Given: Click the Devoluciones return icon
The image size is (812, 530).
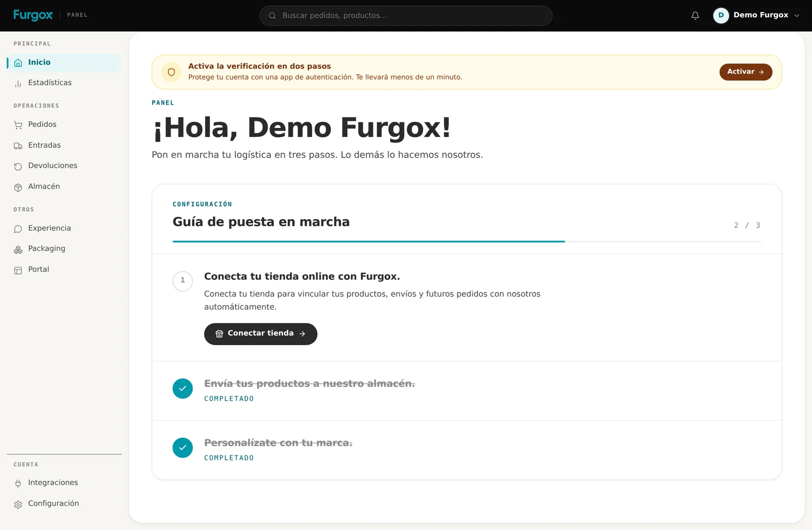Looking at the screenshot, I should pos(18,167).
